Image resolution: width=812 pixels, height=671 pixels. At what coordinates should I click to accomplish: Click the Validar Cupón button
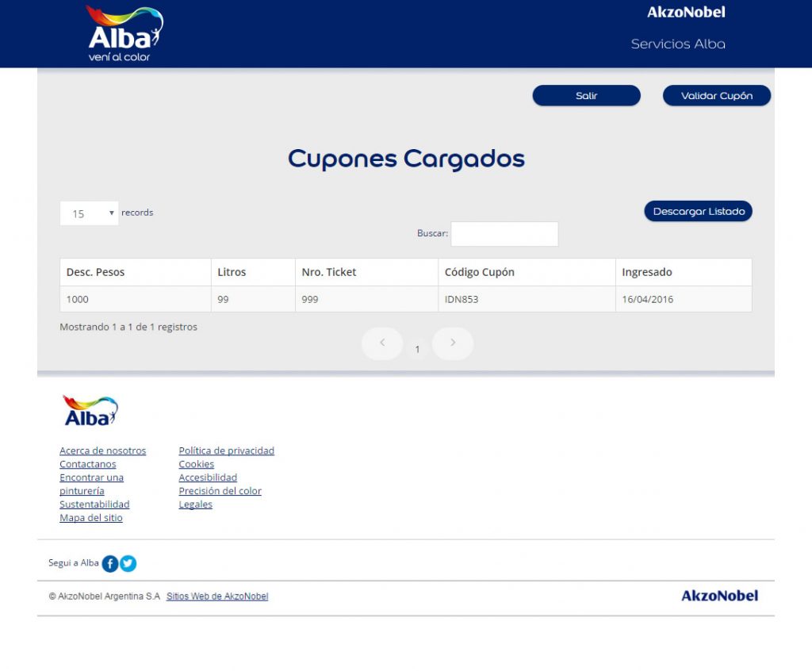(716, 95)
